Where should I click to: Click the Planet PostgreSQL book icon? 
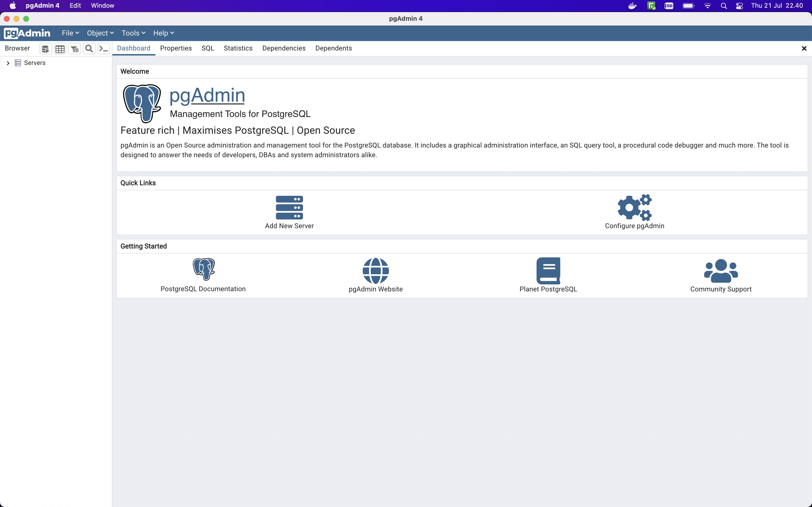tap(548, 270)
